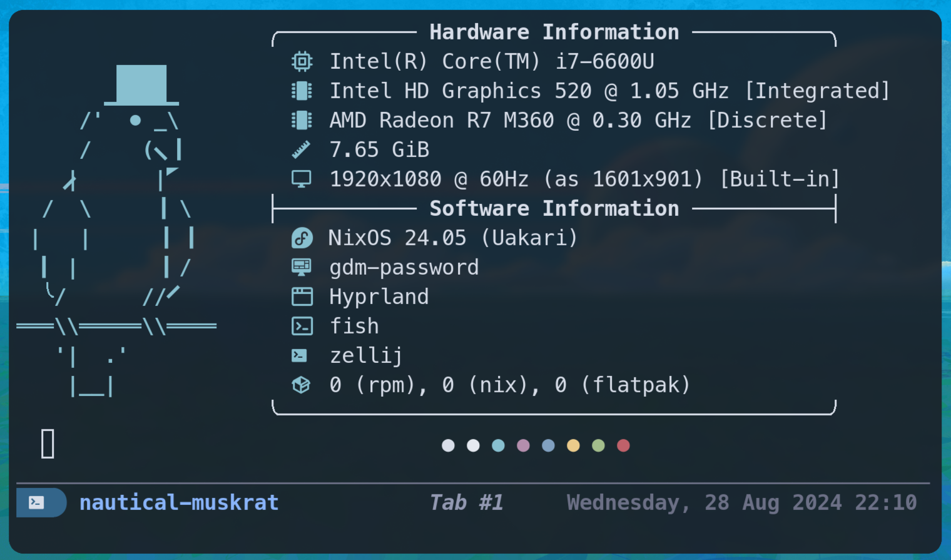
Task: Click the package box icon
Action: [x=301, y=385]
